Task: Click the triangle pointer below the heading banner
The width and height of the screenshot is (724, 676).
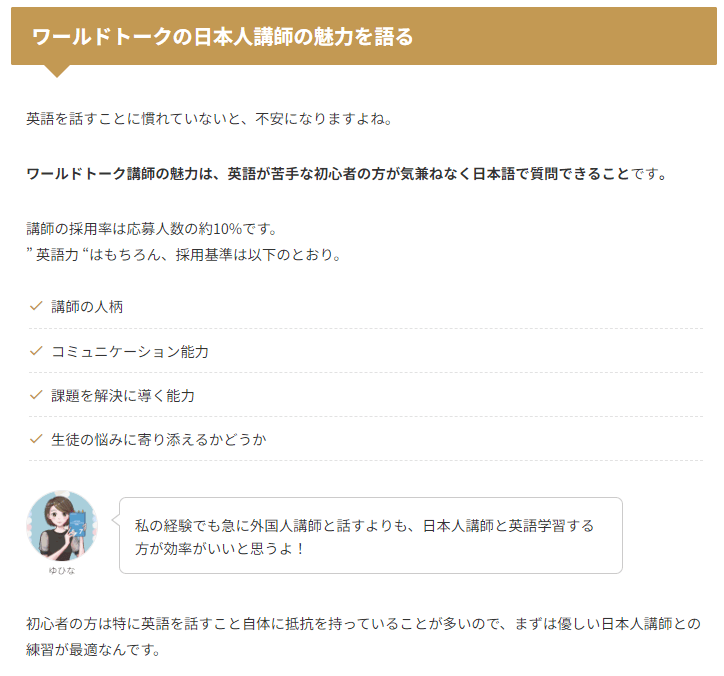Action: (57, 71)
